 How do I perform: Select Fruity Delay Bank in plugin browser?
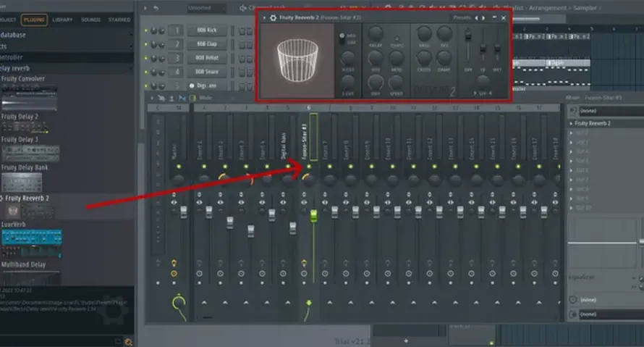pyautogui.click(x=25, y=168)
